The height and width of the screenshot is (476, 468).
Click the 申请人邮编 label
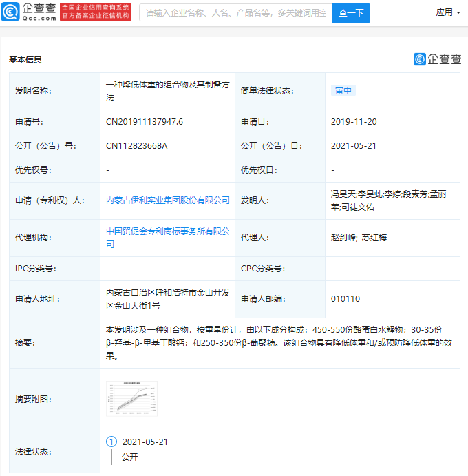264,299
